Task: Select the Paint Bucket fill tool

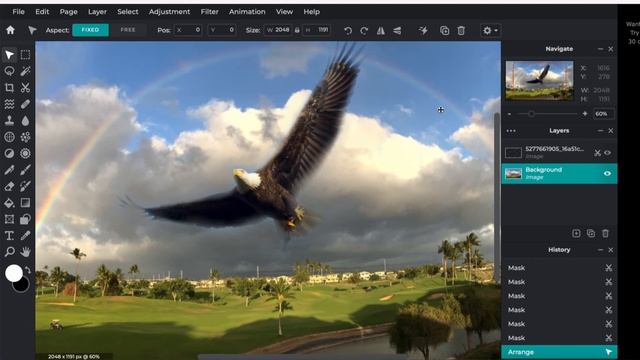Action: (9, 203)
